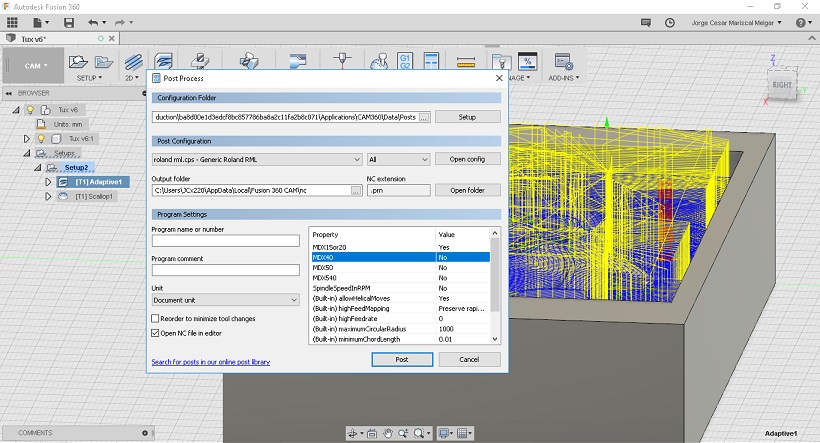Open the 2D toolbar menu
This screenshot has height=443, width=820.
click(132, 78)
